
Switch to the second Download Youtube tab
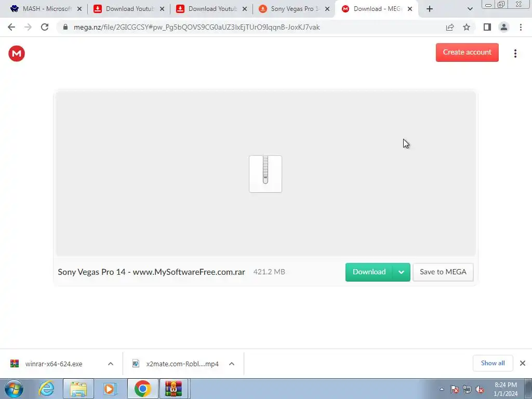click(212, 9)
